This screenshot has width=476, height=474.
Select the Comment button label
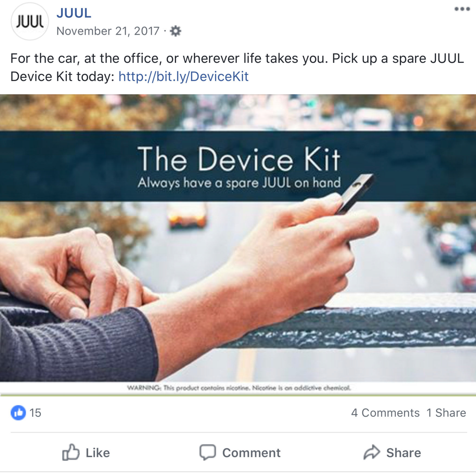pyautogui.click(x=251, y=453)
